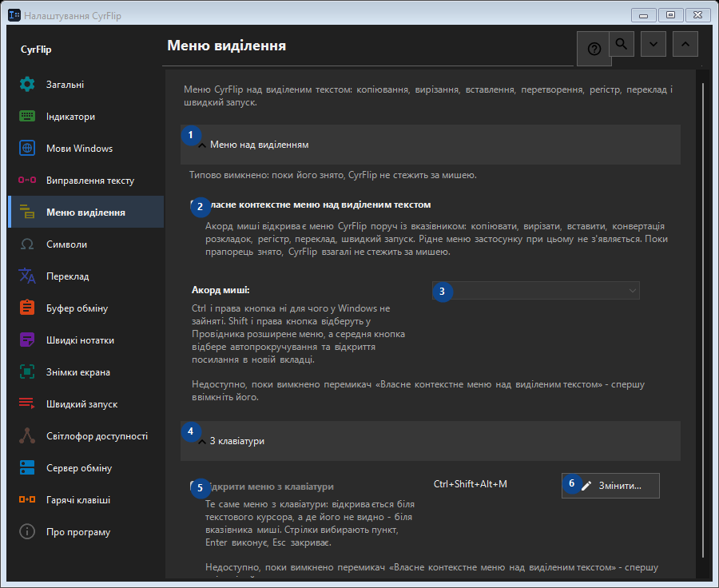This screenshot has width=719, height=588.
Task: Select the Знімки екрана capture icon
Action: pos(27,372)
